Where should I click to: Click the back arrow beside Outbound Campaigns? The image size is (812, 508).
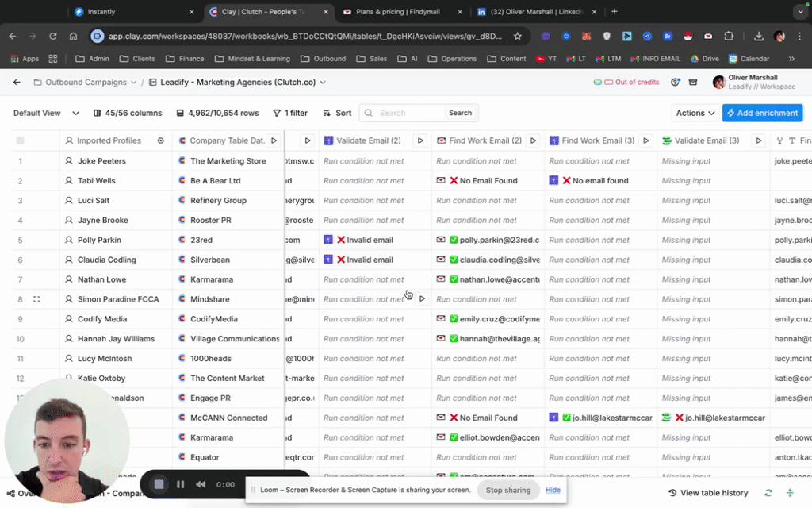coord(17,83)
